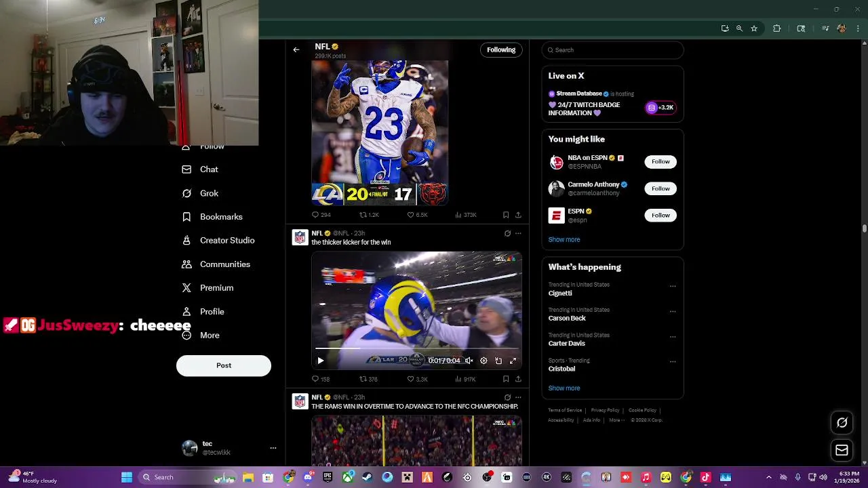Open options for Cristobal trend
The height and width of the screenshot is (488, 868).
pos(673,361)
